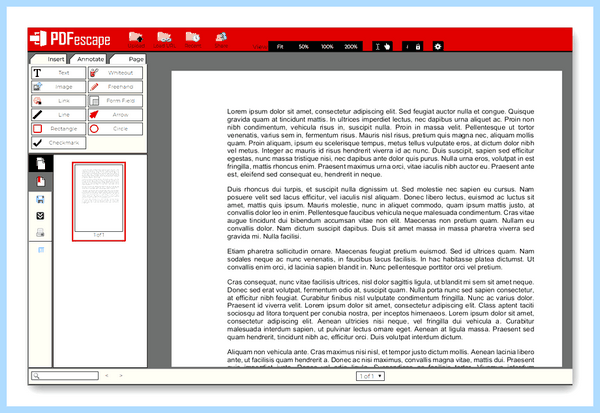Click the Load URL icon
Screen dimensions: 600x413
pyautogui.click(x=164, y=40)
